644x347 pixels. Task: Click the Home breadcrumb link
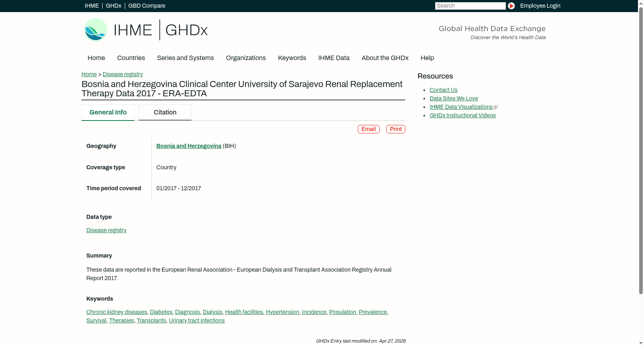coord(89,75)
